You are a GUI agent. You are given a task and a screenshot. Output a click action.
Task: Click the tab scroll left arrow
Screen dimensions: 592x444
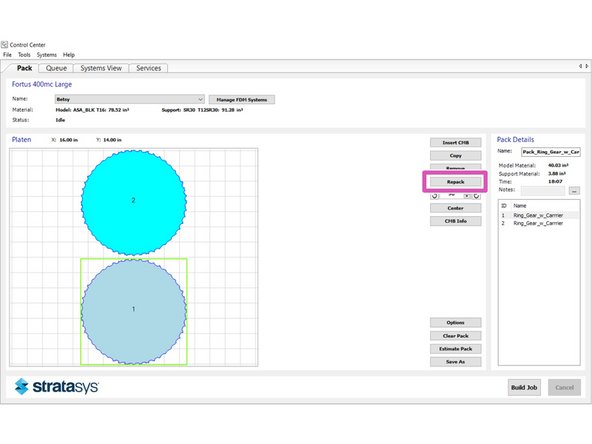tap(581, 66)
